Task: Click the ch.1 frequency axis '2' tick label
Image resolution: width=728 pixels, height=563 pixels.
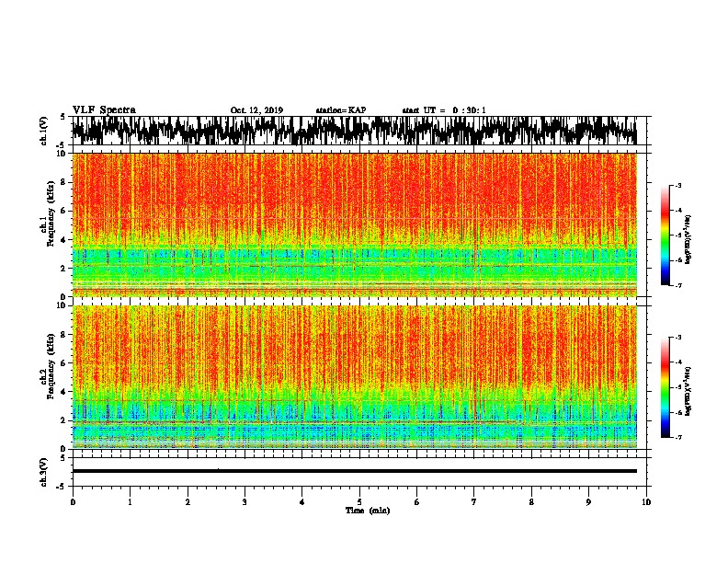Action: [x=64, y=268]
